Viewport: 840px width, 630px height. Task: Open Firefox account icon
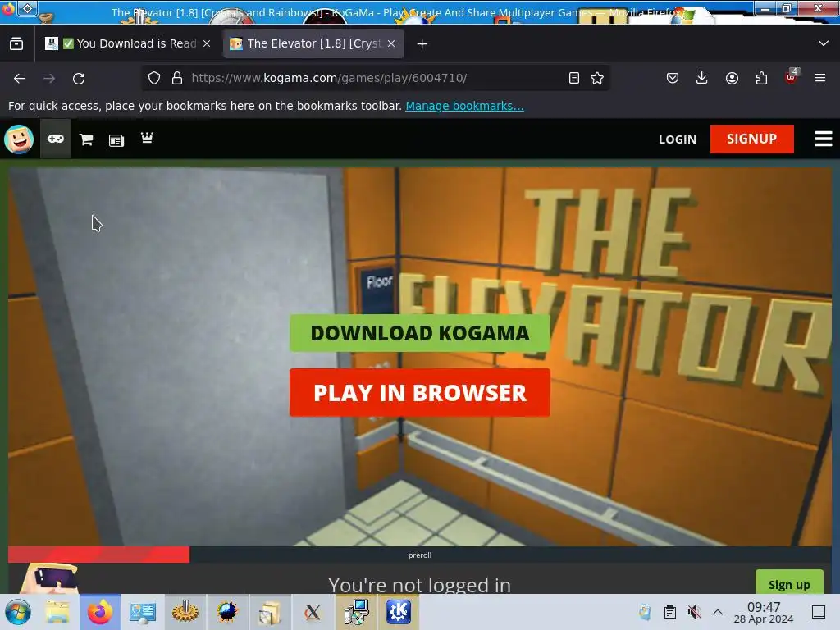(x=732, y=78)
